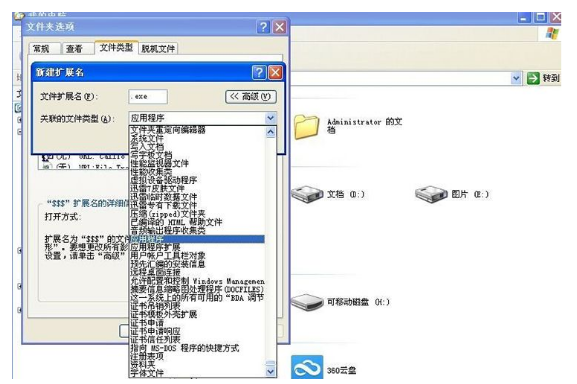This screenshot has height=384, width=577.
Task: Collapse the 关联的文件类型 combo box arrow
Action: (x=270, y=118)
